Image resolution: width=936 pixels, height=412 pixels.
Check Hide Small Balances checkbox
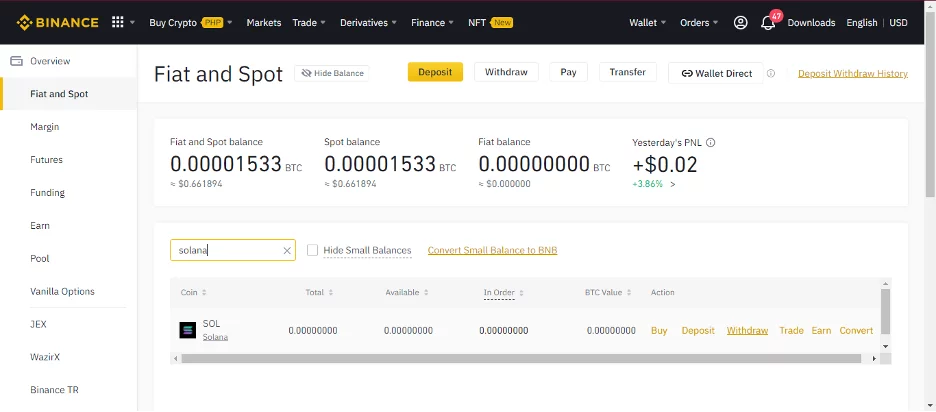[312, 250]
